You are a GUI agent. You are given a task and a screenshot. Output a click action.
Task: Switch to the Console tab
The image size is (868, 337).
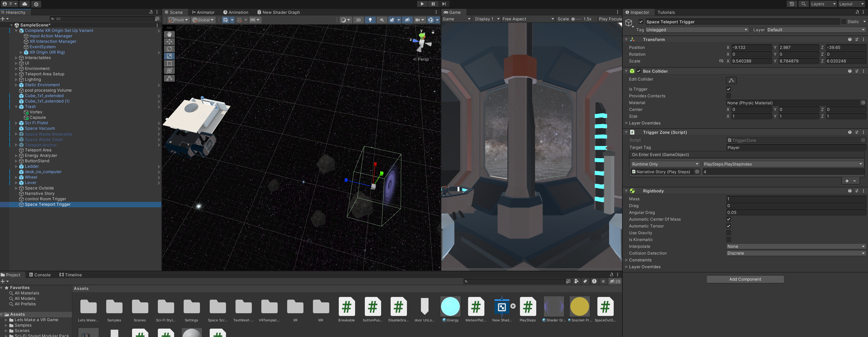[40, 275]
